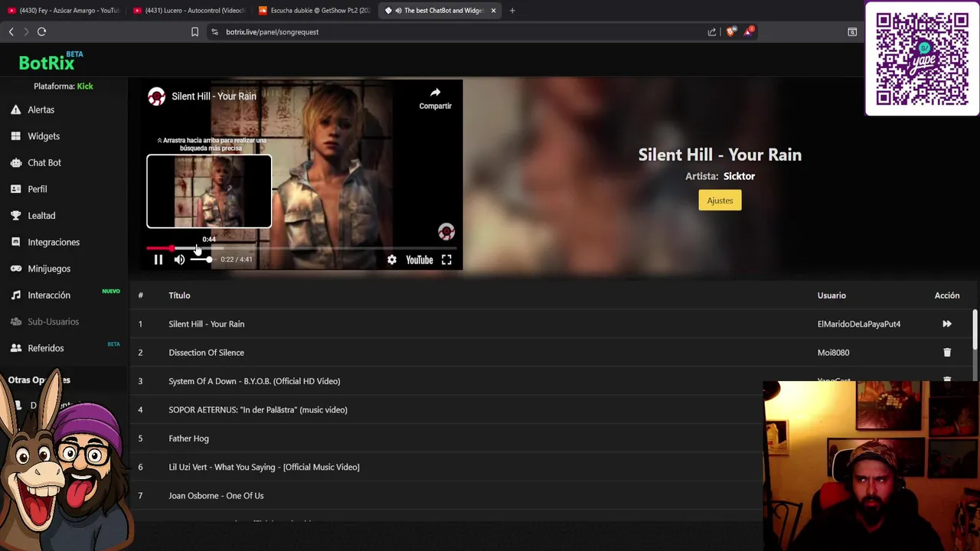This screenshot has width=980, height=551.
Task: Open Minijuegos in the sidebar
Action: tap(49, 269)
